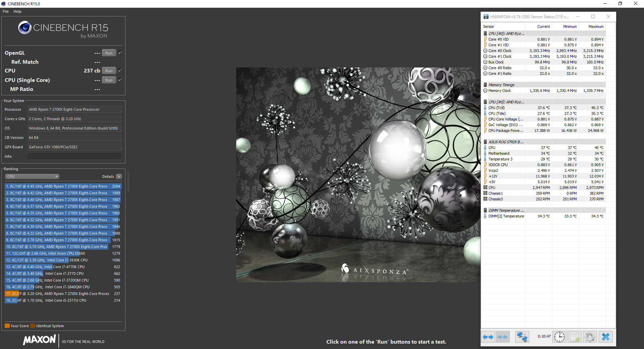Click the clock icon to reset HWiNFO values

(x=559, y=337)
